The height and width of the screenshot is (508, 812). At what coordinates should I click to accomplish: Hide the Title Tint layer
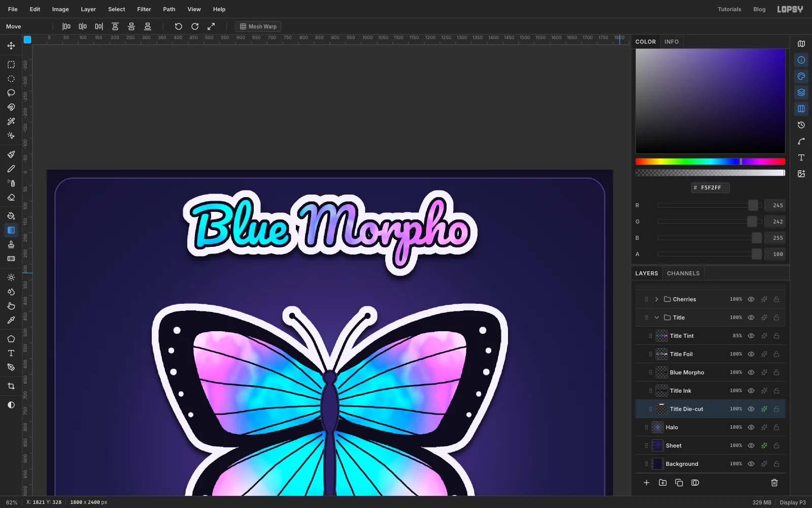[x=751, y=336]
